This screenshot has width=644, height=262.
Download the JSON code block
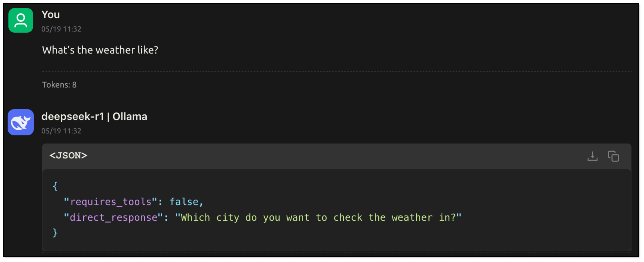tap(592, 156)
